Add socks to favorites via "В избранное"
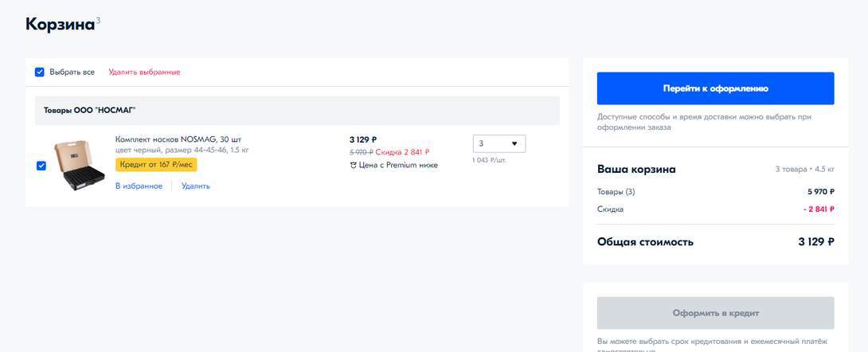The image size is (868, 352). (x=139, y=186)
